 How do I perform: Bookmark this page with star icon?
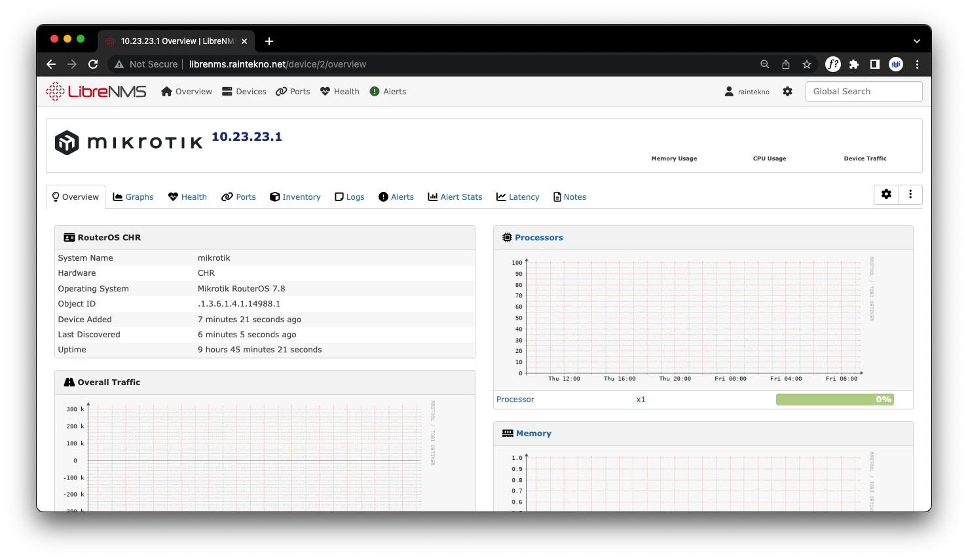[807, 64]
